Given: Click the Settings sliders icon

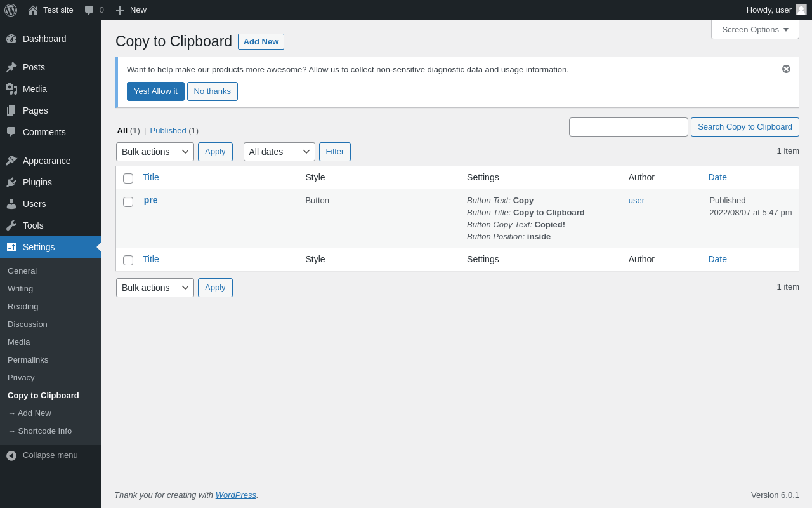Looking at the screenshot, I should 11,247.
